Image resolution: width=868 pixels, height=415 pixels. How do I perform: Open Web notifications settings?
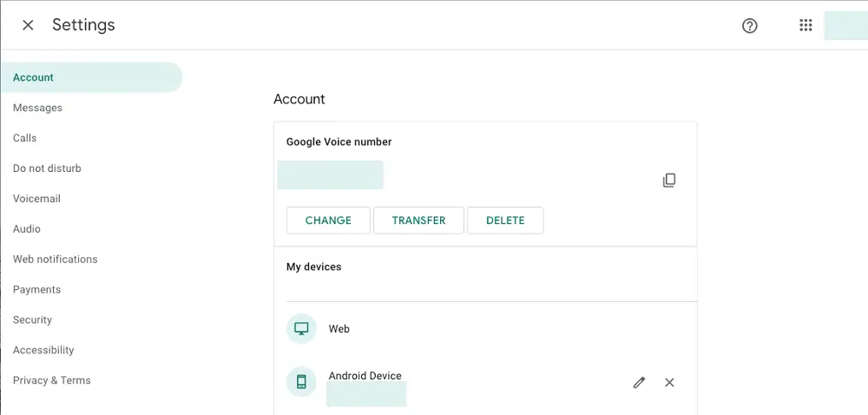click(x=56, y=259)
